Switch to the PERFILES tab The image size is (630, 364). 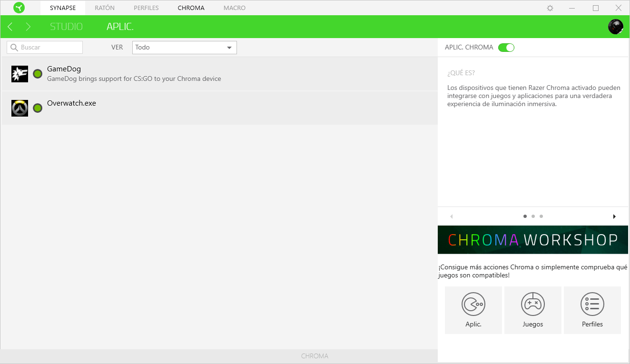(146, 8)
